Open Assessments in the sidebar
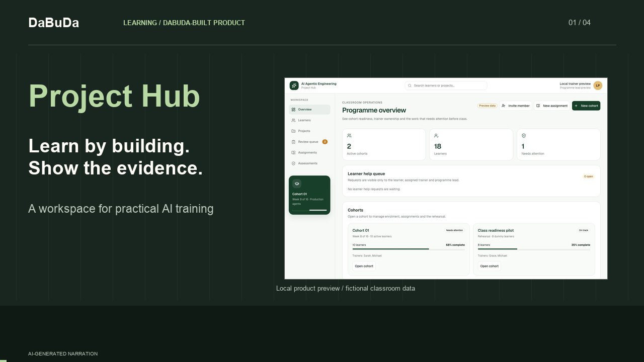 click(309, 163)
